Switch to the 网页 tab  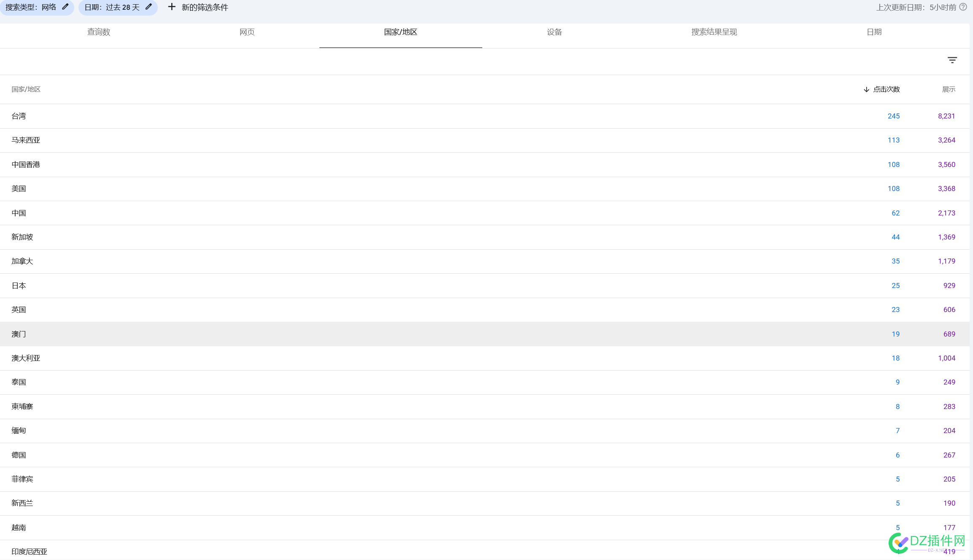click(x=247, y=32)
